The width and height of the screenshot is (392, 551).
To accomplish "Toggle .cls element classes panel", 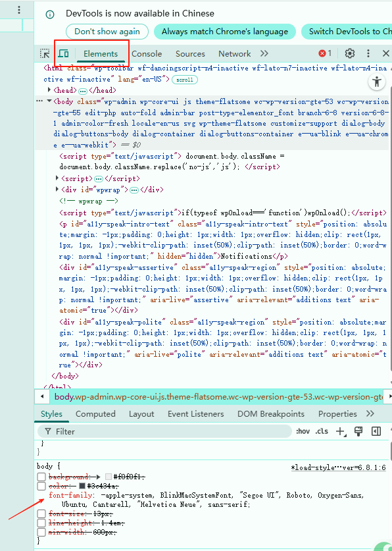I will click(x=322, y=431).
